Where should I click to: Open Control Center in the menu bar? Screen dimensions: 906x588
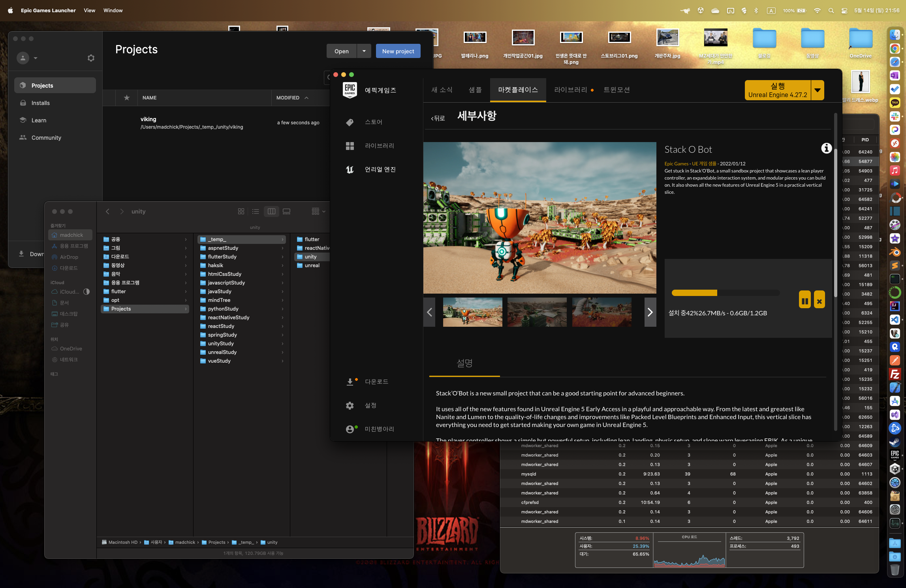point(844,11)
